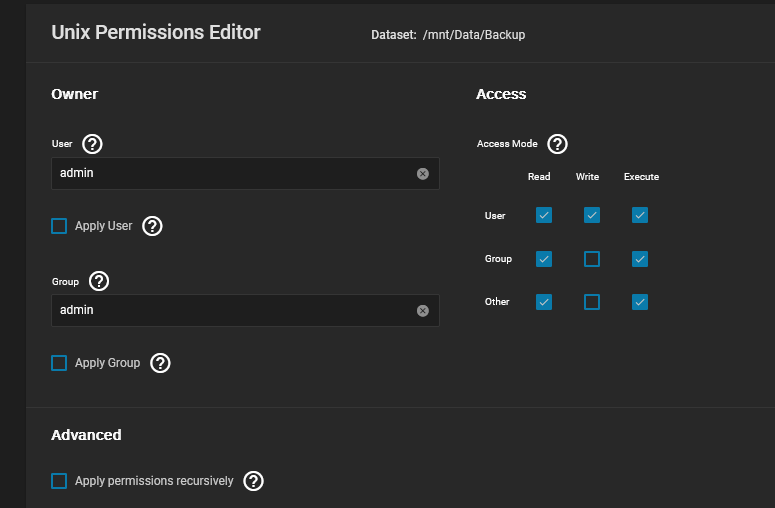This screenshot has width=775, height=508.
Task: Click the Unix Permissions Editor title
Action: coord(156,33)
